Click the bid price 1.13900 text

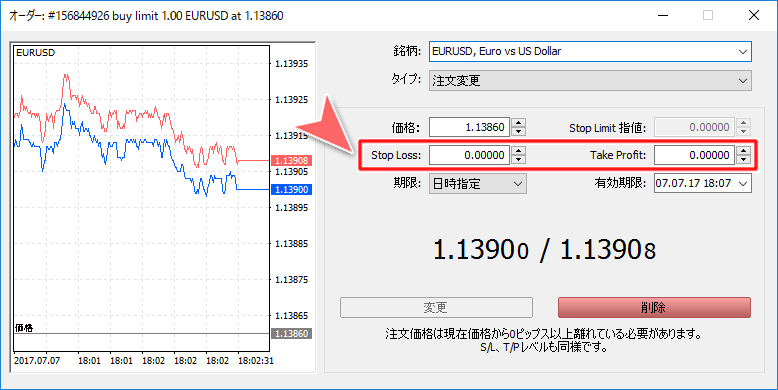click(x=481, y=249)
